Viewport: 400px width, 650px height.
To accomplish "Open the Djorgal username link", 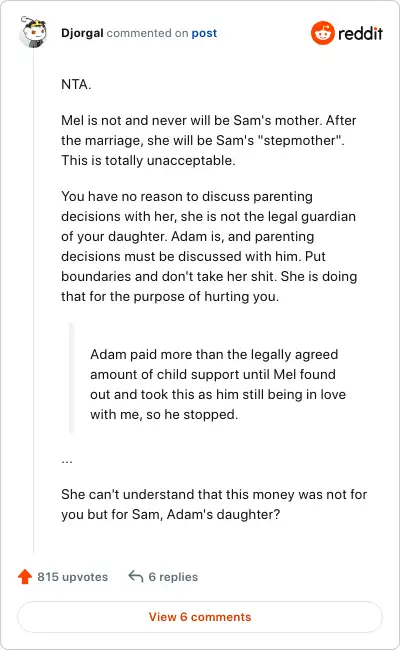I will (x=82, y=33).
